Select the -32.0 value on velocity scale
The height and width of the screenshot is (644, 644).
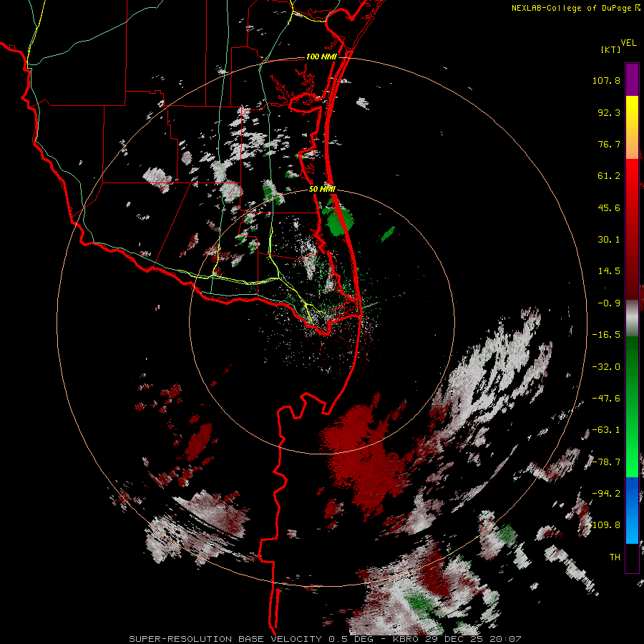[x=606, y=367]
